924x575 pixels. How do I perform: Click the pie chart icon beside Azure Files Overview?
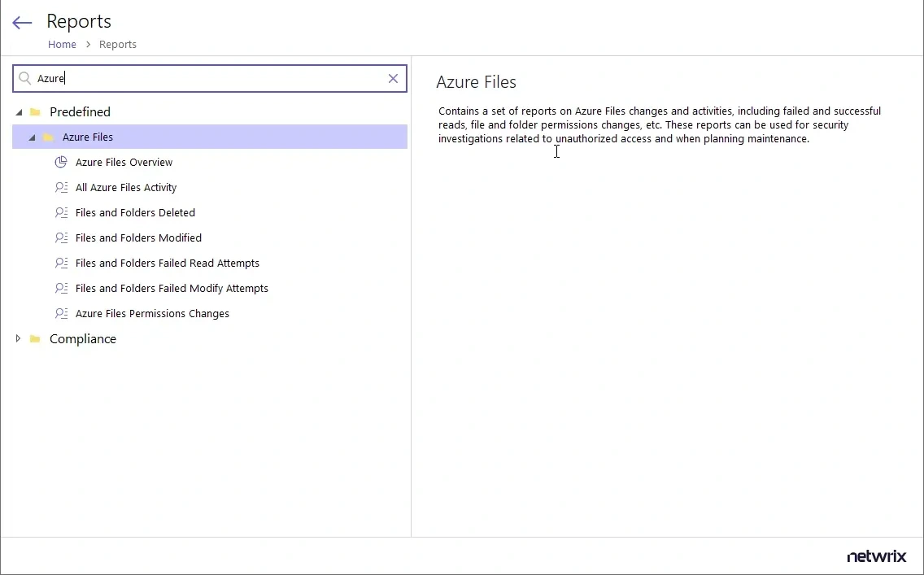(x=61, y=162)
